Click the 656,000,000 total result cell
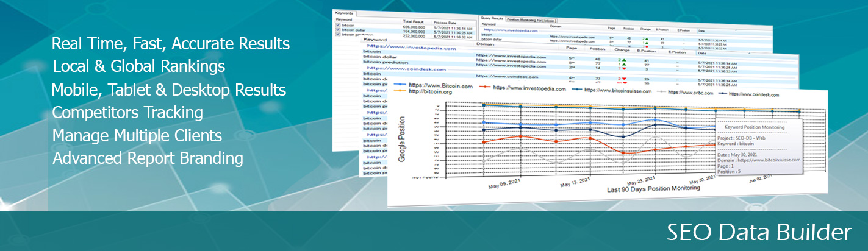The width and height of the screenshot is (868, 251). pyautogui.click(x=414, y=27)
